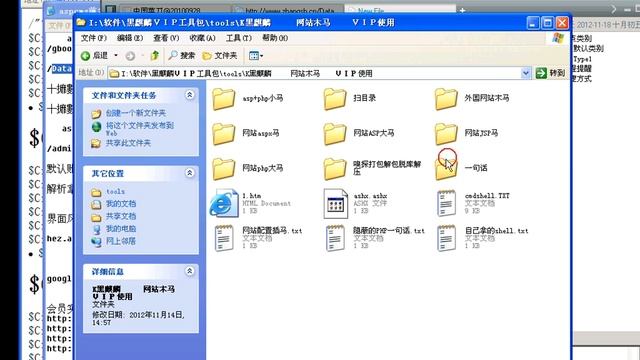
Task: Click the Network Places icon in 其它位置
Action: pyautogui.click(x=96, y=242)
